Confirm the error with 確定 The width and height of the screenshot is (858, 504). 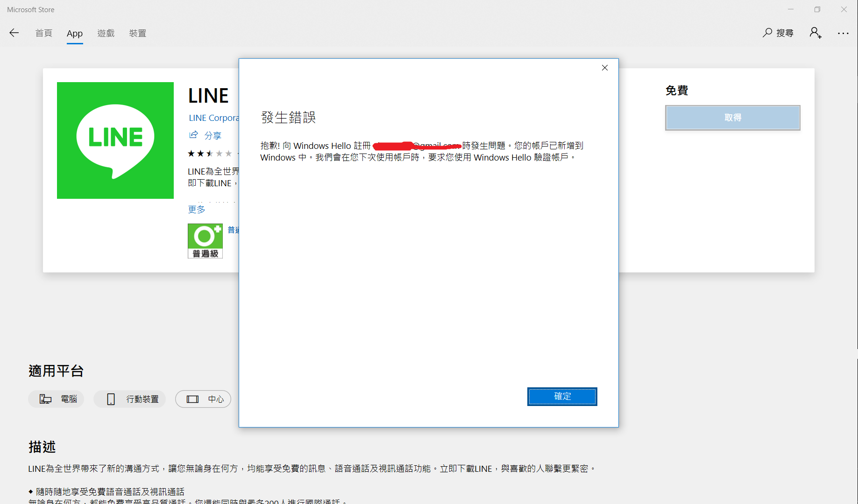click(x=562, y=396)
